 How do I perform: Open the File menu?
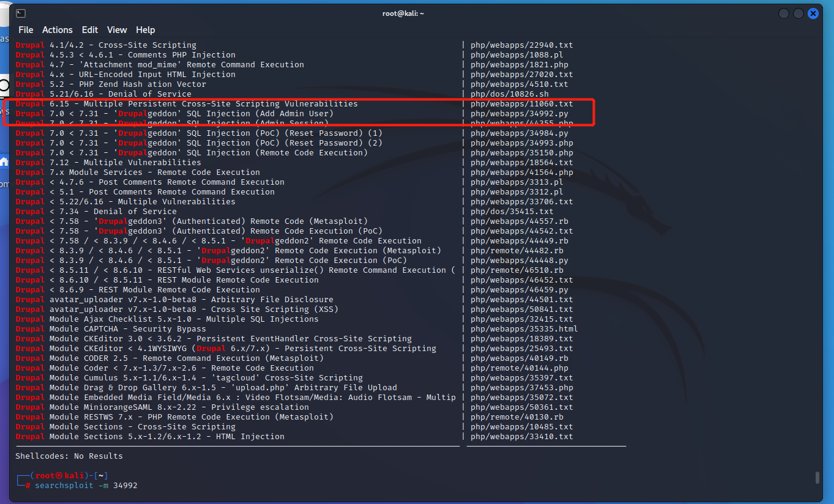(26, 30)
